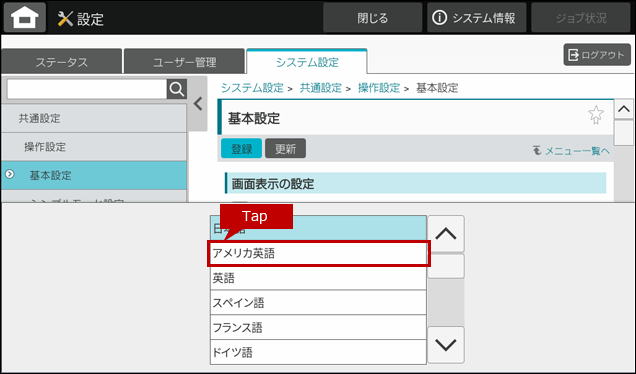Viewport: 636px width, 374px height.
Task: Switch to the ステータス tab
Action: pos(62,62)
